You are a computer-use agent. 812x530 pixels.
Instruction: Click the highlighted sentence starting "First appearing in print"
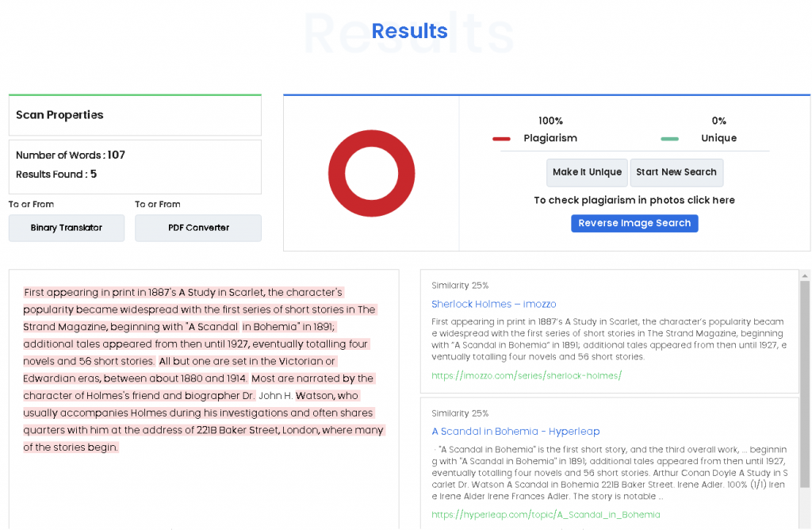[x=182, y=293]
